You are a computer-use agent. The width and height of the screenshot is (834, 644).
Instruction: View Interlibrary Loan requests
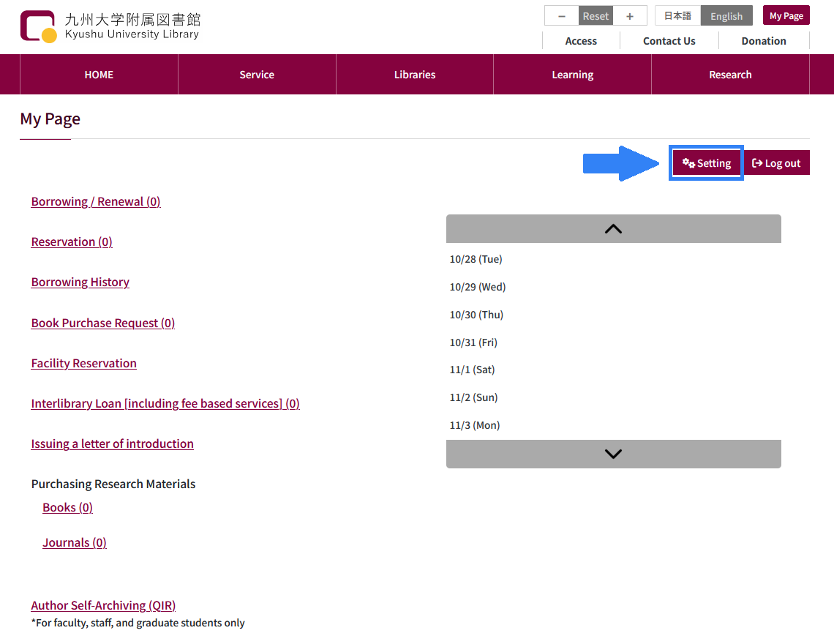coord(165,404)
